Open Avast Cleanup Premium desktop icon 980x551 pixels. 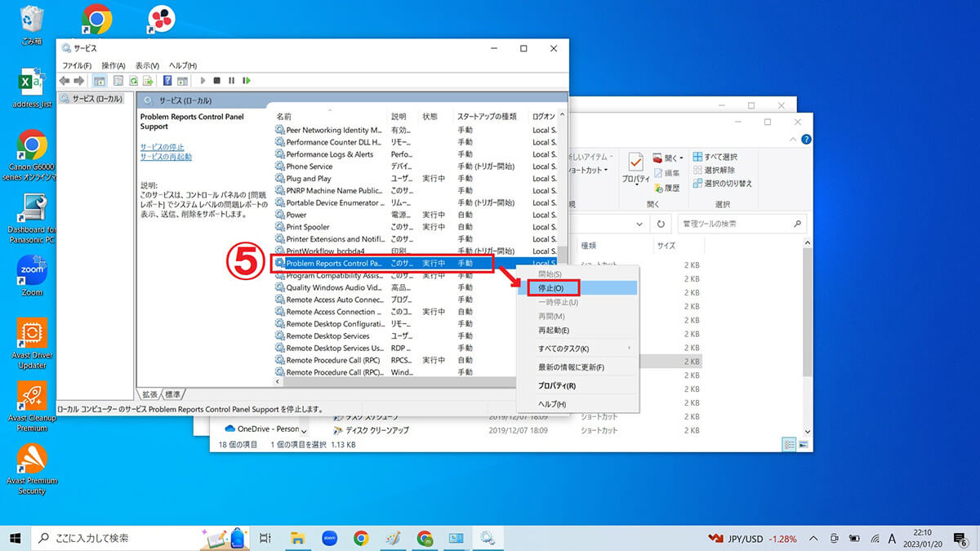[32, 407]
